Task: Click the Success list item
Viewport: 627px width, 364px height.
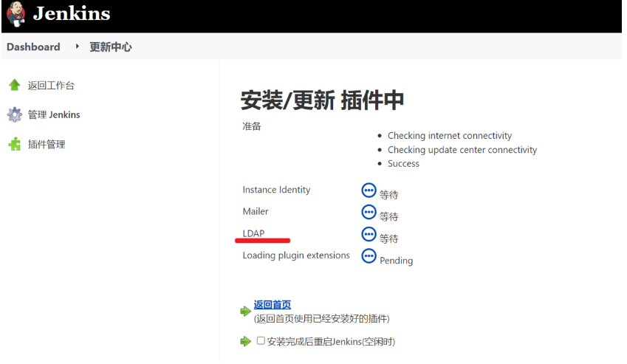Action: (403, 164)
